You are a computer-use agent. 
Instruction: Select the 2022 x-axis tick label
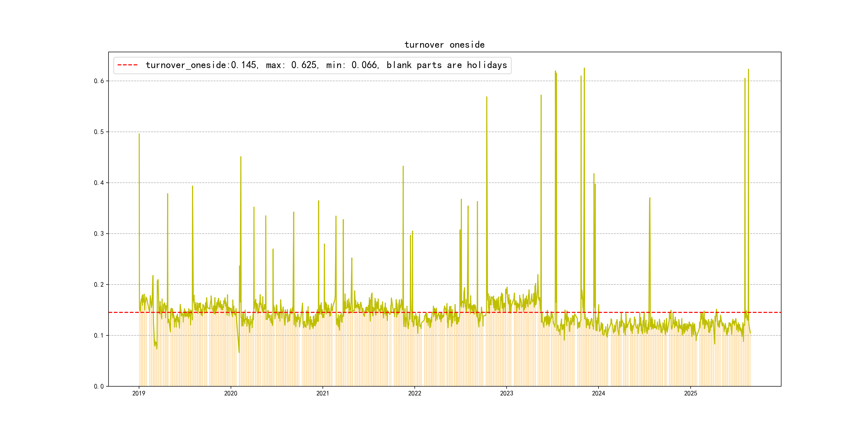[414, 393]
